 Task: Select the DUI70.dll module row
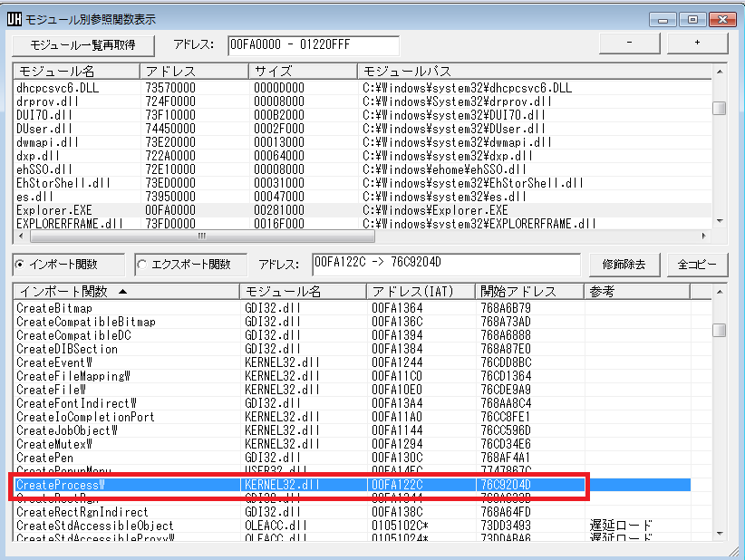point(363,115)
